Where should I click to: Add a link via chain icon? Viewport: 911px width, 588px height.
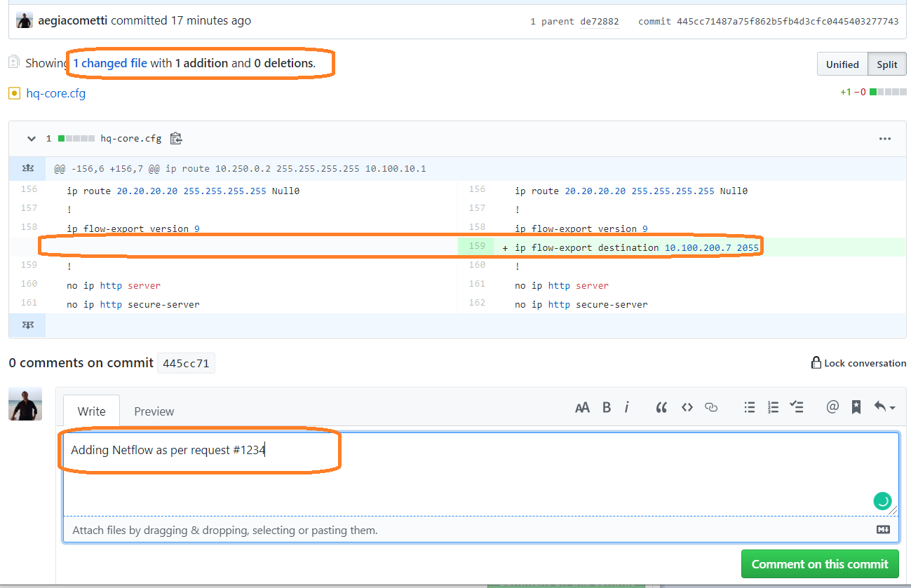coord(711,407)
